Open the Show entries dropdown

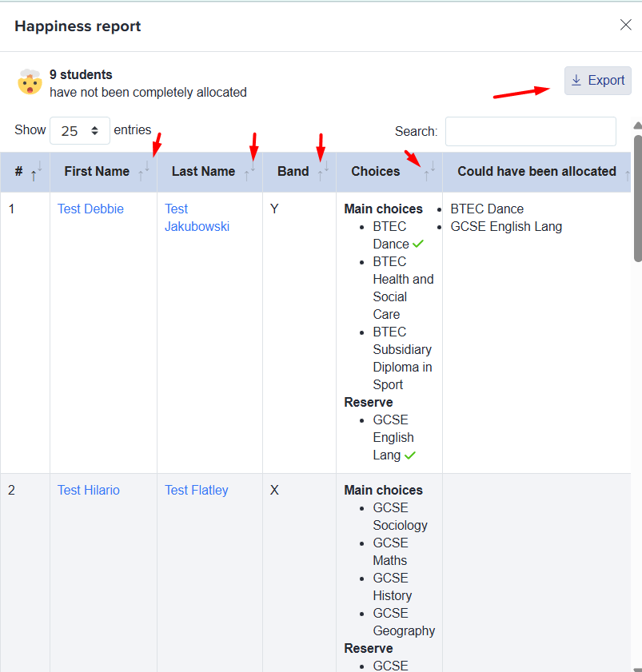tap(79, 130)
